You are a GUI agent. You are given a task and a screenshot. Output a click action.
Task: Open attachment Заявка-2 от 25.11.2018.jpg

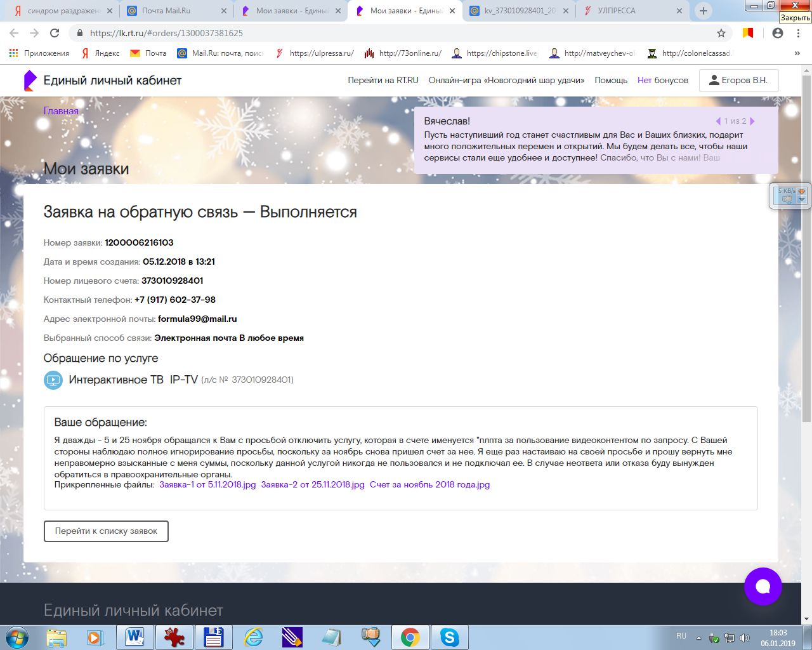click(x=313, y=484)
